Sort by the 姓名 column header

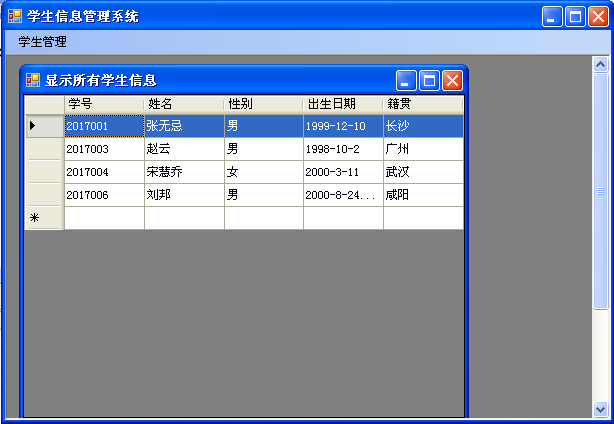pos(184,104)
